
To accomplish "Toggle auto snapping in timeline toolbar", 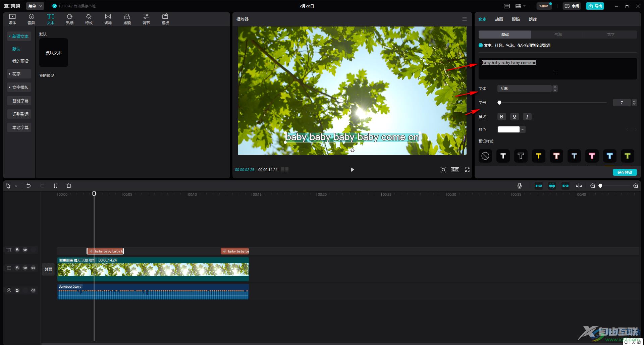I will click(x=552, y=186).
